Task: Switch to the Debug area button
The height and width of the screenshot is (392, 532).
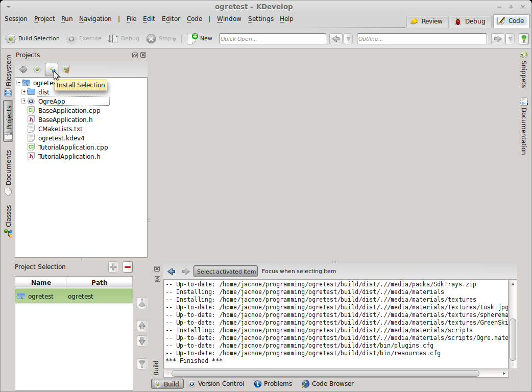Action: point(470,21)
